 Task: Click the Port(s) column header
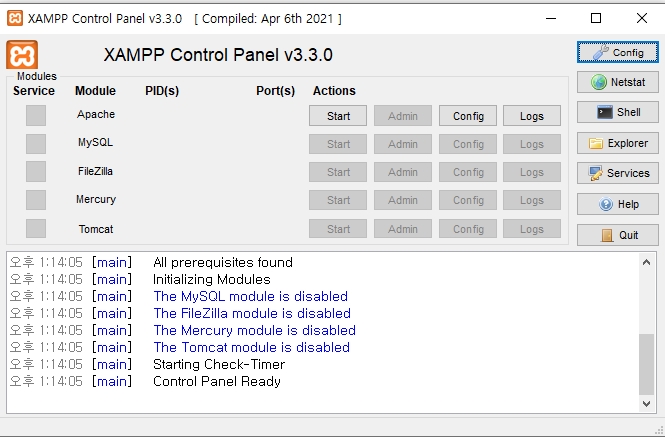275,91
